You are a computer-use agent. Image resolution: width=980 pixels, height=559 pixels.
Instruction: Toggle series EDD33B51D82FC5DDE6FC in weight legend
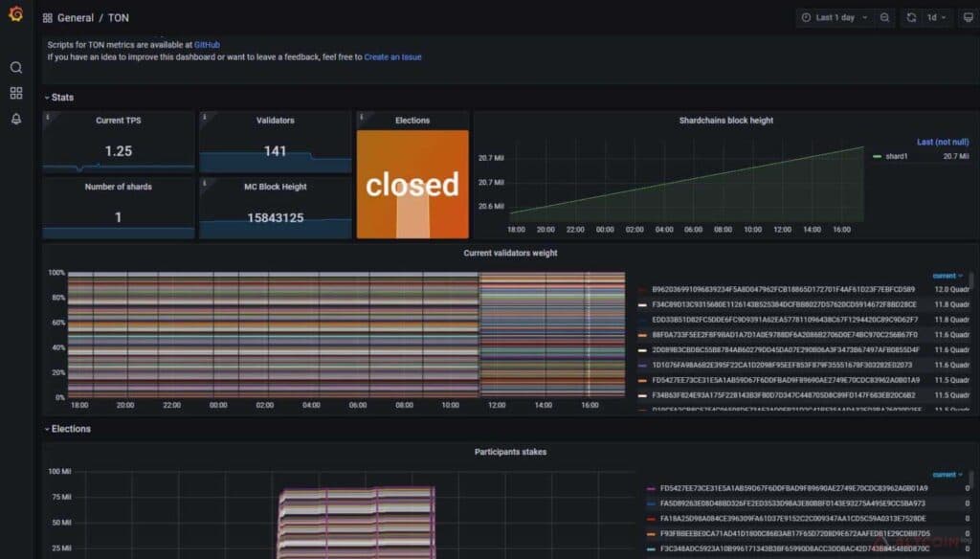(785, 320)
